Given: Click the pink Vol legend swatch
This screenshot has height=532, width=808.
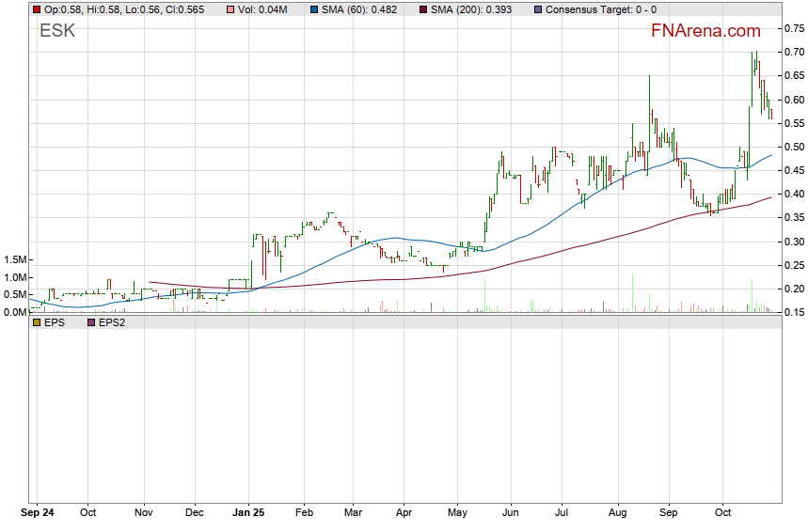Looking at the screenshot, I should coord(231,9).
